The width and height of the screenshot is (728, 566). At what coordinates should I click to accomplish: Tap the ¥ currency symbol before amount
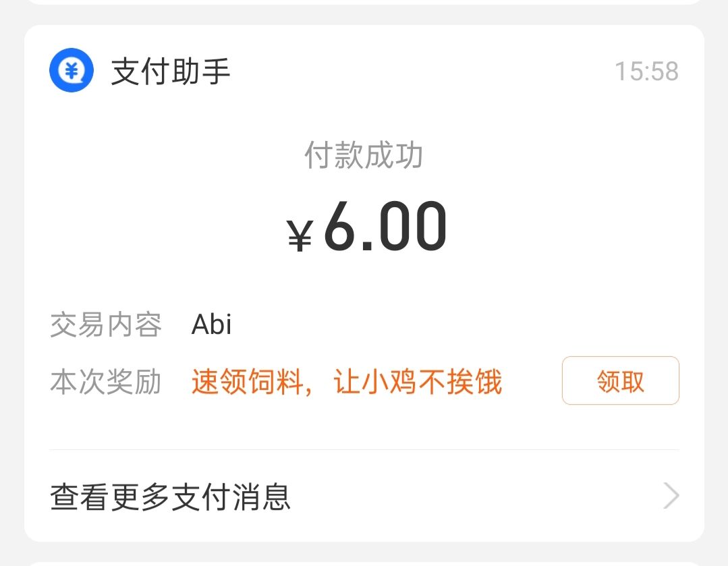click(300, 235)
